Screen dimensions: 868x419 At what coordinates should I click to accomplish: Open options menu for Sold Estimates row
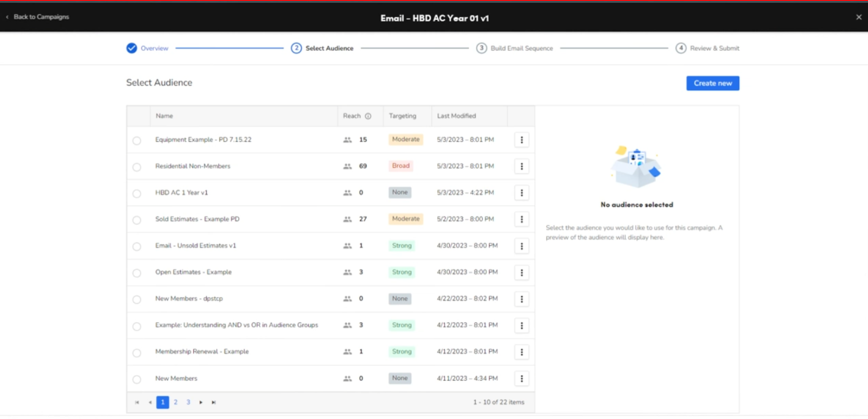pos(521,219)
